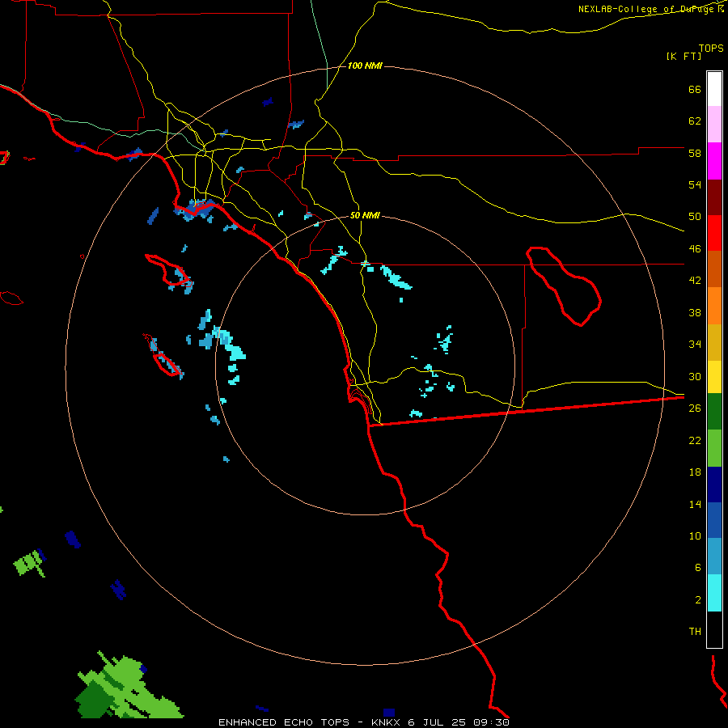Click the 09:30 timestamp
This screenshot has width=728, height=728.
click(x=491, y=722)
